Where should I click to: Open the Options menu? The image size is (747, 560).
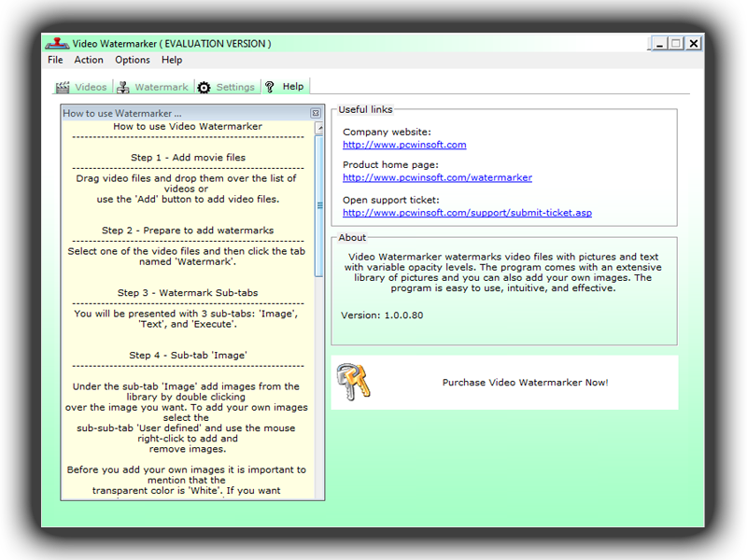coord(133,60)
